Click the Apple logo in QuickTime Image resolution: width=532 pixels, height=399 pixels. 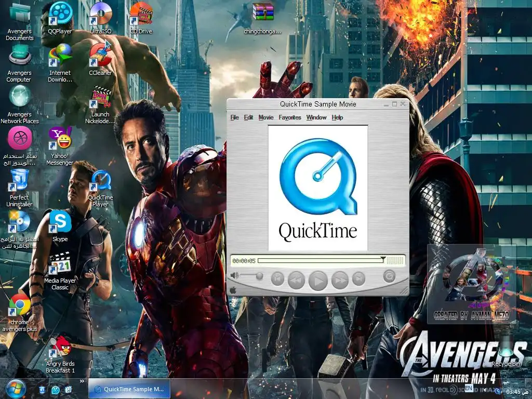(233, 290)
